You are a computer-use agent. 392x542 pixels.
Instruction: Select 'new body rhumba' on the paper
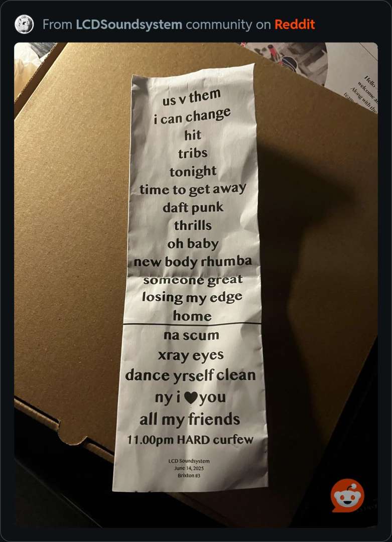tap(193, 261)
